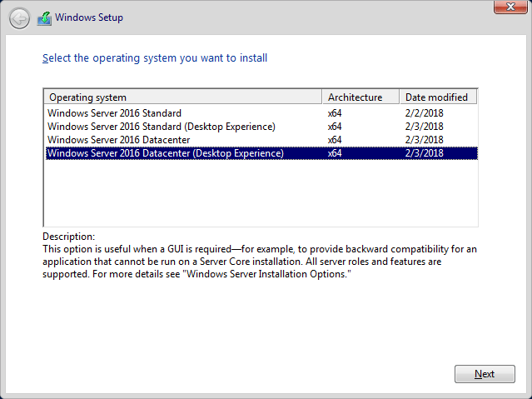Go back using the round arrow button
Image resolution: width=532 pixels, height=399 pixels.
[x=19, y=18]
